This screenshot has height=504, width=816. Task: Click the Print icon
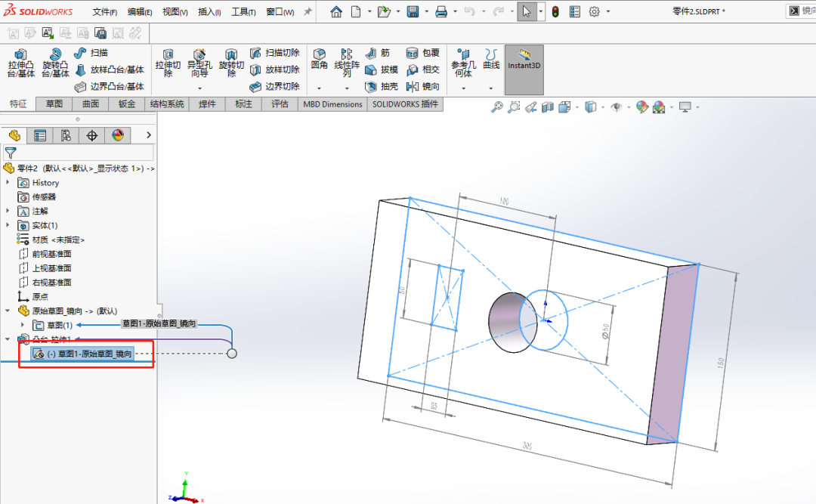coord(441,11)
